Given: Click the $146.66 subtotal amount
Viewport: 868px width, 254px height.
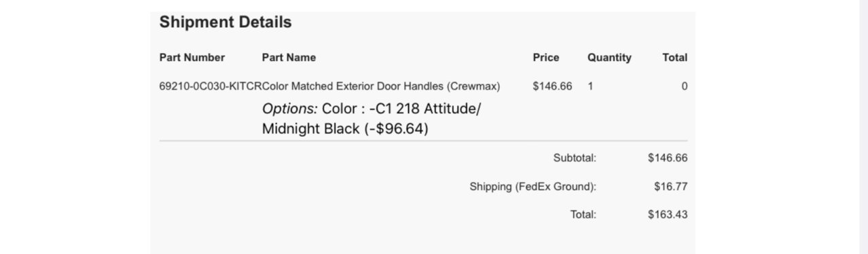Looking at the screenshot, I should tap(668, 158).
